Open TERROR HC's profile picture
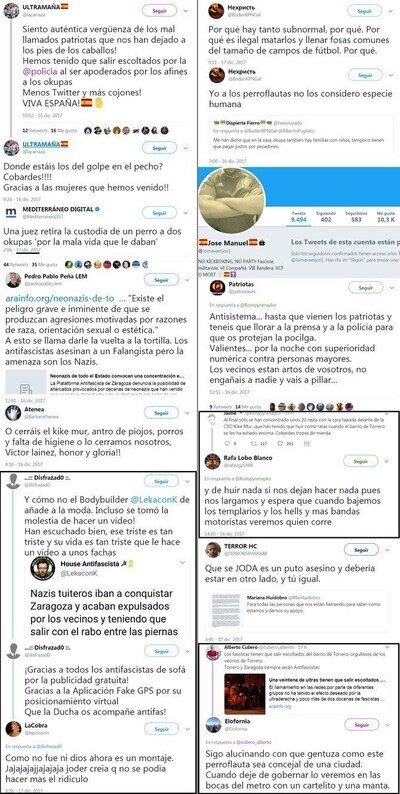Viewport: 400px width, 794px height. click(215, 550)
